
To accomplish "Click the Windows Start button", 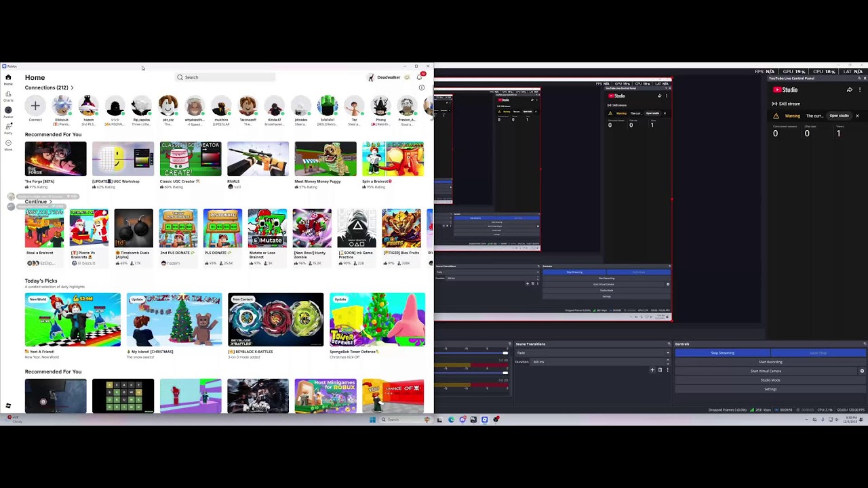I will tap(372, 420).
